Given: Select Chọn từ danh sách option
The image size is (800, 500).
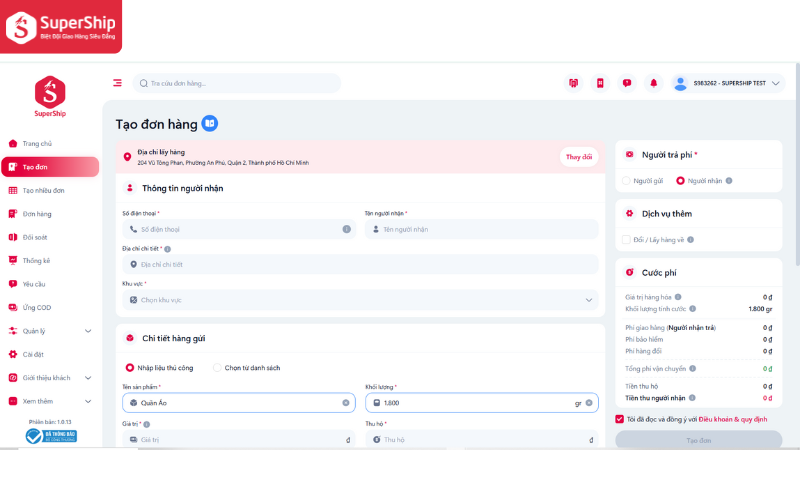Looking at the screenshot, I should click(x=217, y=368).
